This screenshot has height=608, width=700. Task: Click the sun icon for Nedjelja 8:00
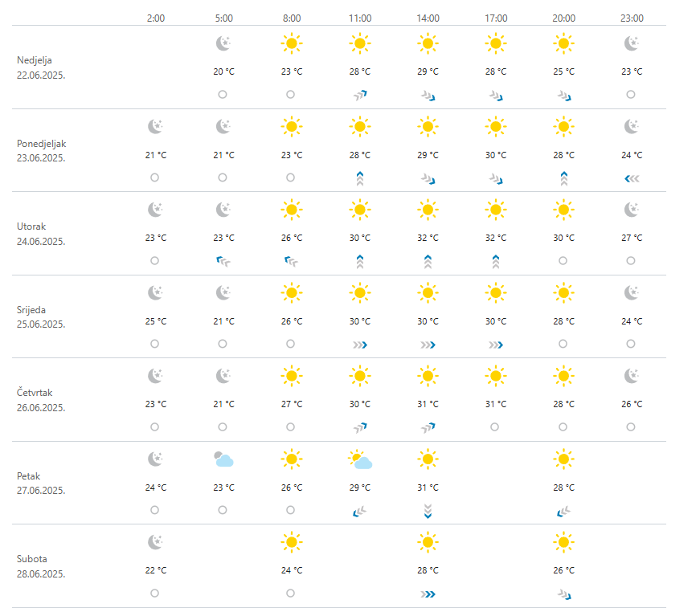[x=292, y=43]
